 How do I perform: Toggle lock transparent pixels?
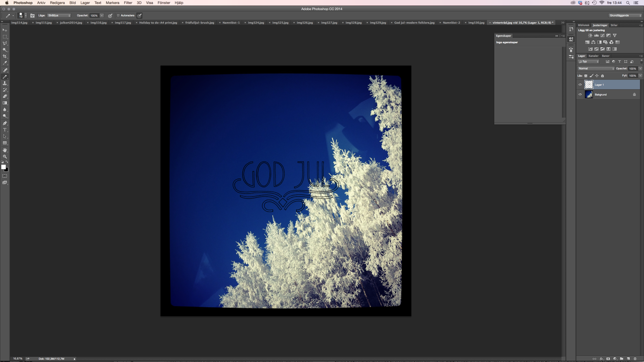pyautogui.click(x=586, y=76)
